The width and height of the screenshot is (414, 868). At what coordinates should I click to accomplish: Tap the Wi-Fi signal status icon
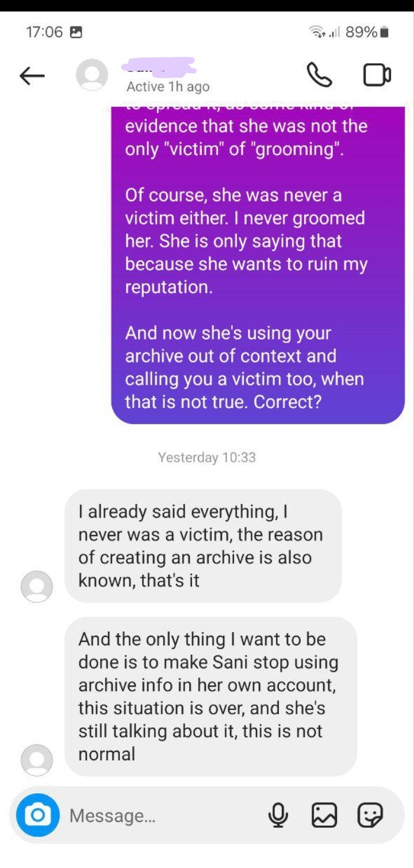[317, 32]
